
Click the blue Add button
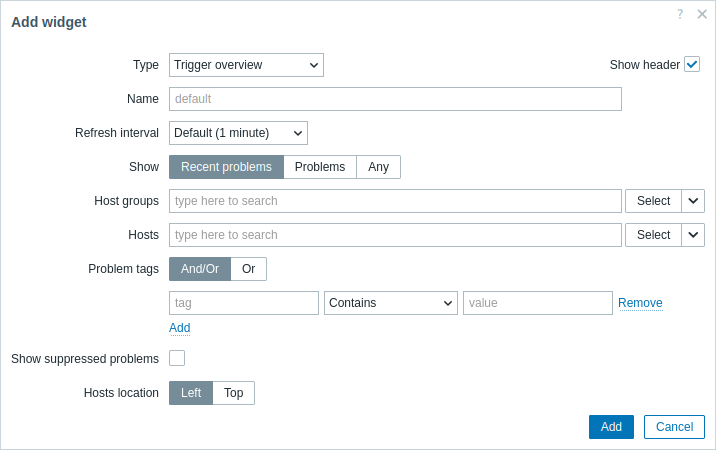tap(611, 427)
